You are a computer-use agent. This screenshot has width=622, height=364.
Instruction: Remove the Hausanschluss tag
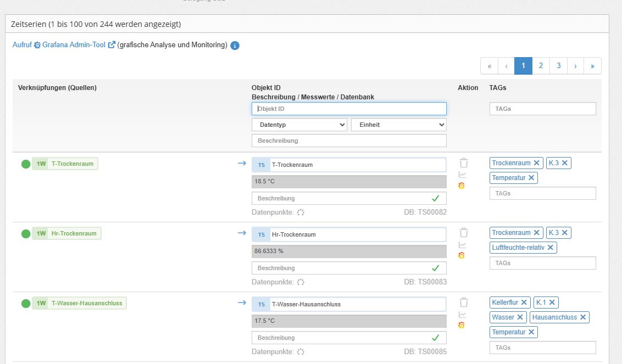pyautogui.click(x=583, y=317)
